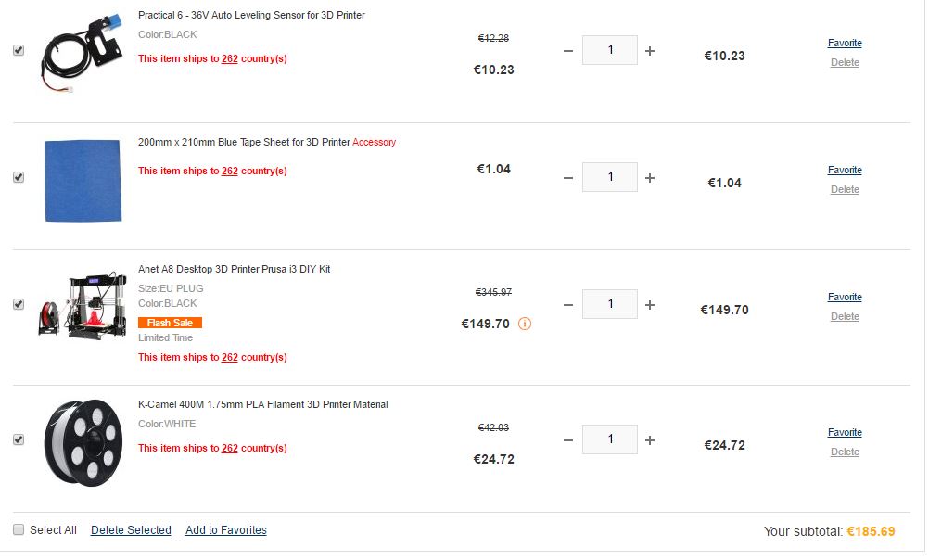
Task: Decrease quantity of K-Camel PLA Filament
Action: [568, 440]
